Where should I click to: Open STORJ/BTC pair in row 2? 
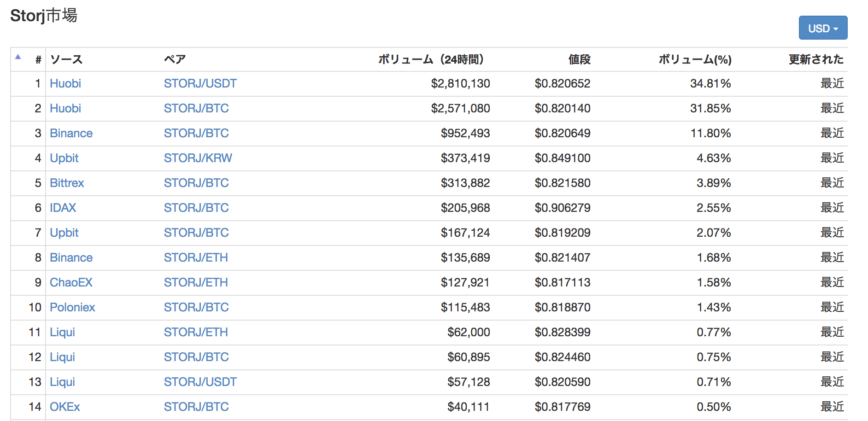point(196,108)
